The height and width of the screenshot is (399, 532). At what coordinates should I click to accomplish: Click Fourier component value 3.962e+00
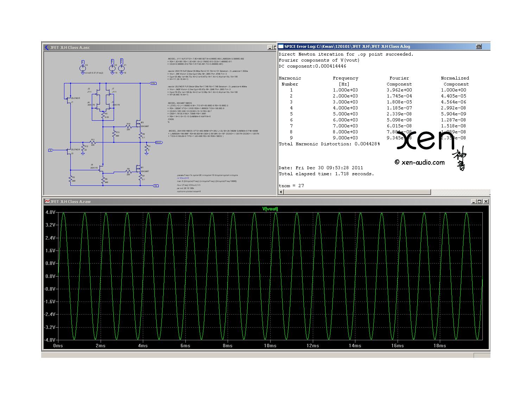pyautogui.click(x=399, y=90)
